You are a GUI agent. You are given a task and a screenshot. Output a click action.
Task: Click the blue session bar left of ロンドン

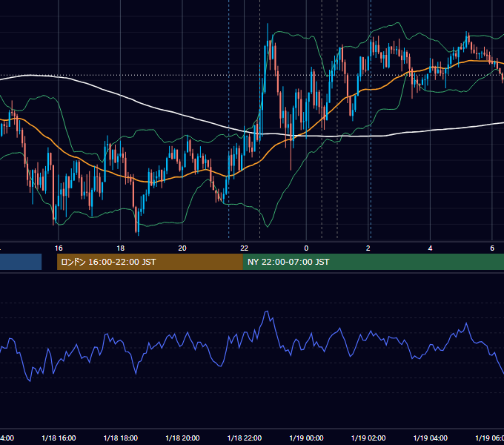[x=21, y=262]
